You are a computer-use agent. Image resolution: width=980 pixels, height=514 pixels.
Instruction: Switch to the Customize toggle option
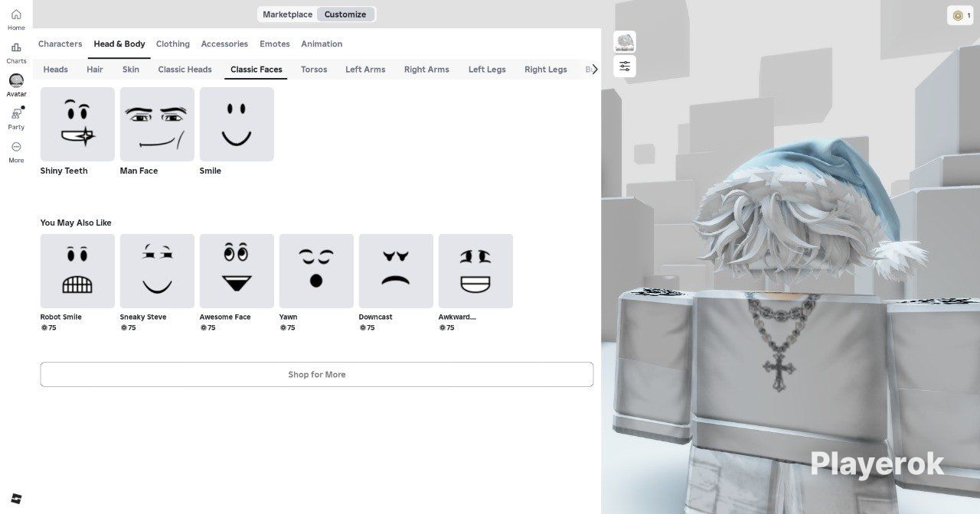[x=345, y=15]
